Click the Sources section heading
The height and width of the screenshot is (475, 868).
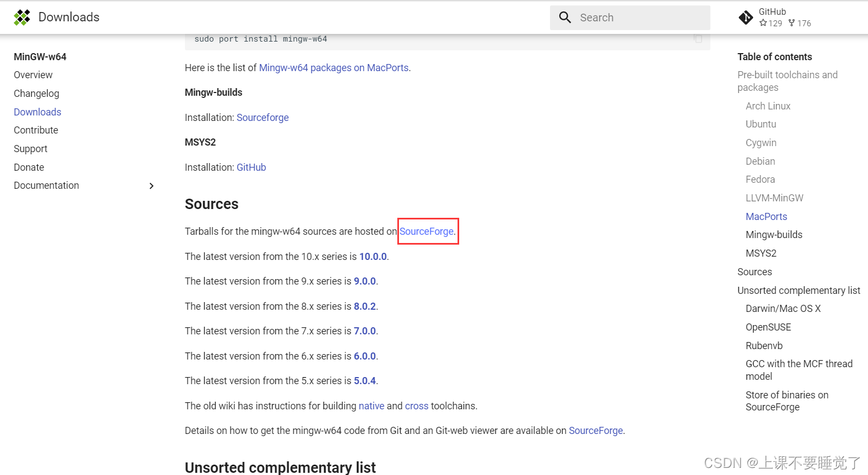(x=212, y=204)
